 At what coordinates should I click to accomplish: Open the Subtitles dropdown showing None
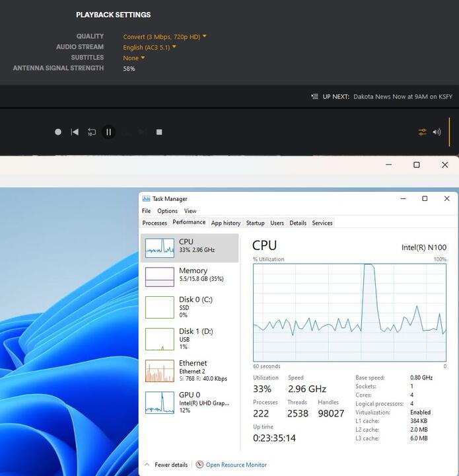pos(133,58)
